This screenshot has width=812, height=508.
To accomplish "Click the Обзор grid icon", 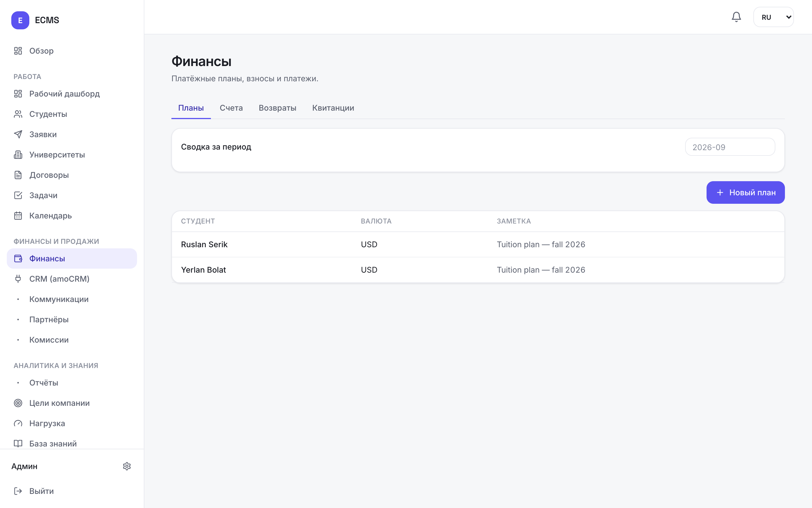I will tap(18, 51).
